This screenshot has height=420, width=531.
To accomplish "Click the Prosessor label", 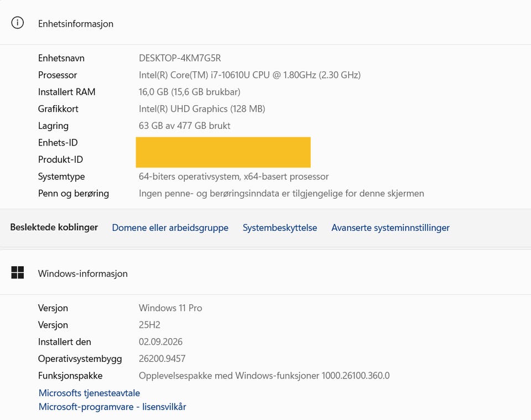I will pos(58,75).
